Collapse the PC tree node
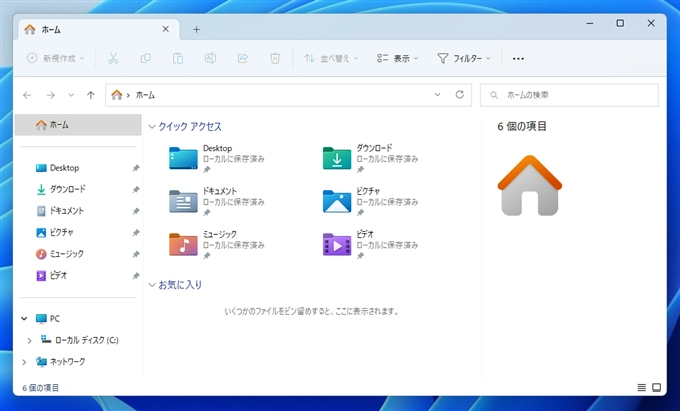The height and width of the screenshot is (411, 680). 24,319
